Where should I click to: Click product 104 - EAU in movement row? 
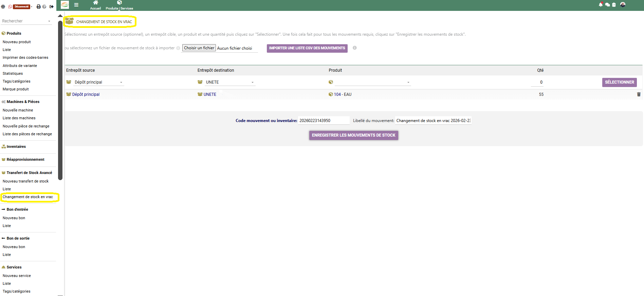pos(343,94)
